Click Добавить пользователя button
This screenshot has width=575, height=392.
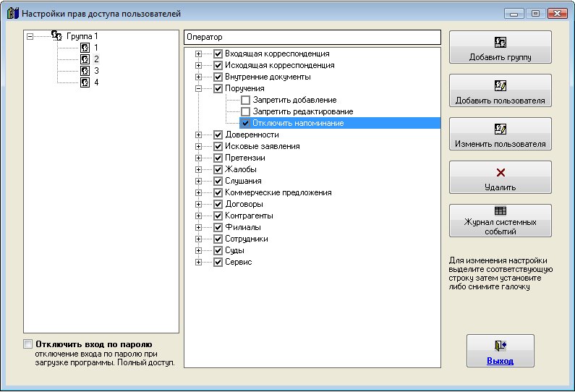[501, 90]
